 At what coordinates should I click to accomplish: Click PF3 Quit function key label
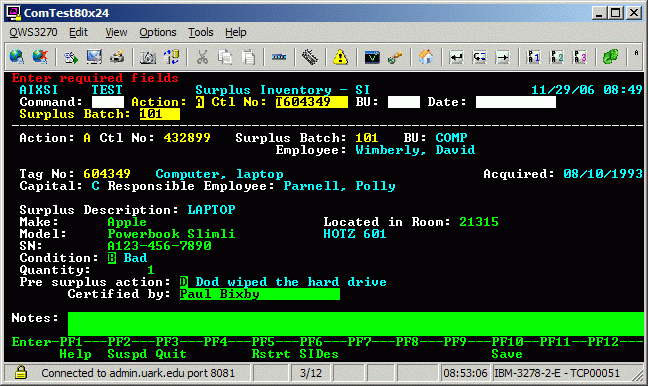pos(171,348)
